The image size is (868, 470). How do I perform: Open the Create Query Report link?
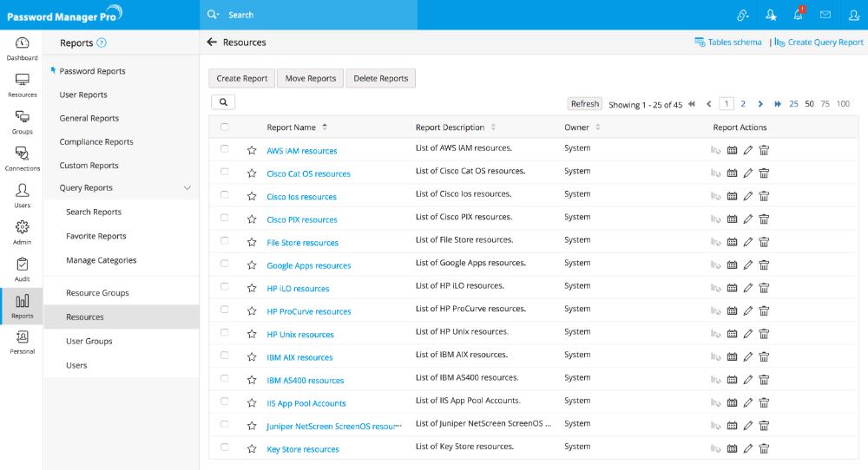[825, 42]
